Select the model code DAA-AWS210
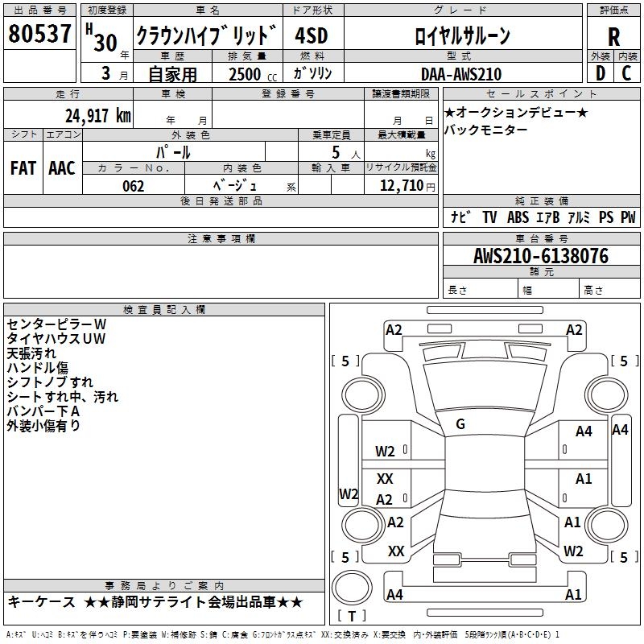Viewport: 644px width, 644px height. click(461, 74)
